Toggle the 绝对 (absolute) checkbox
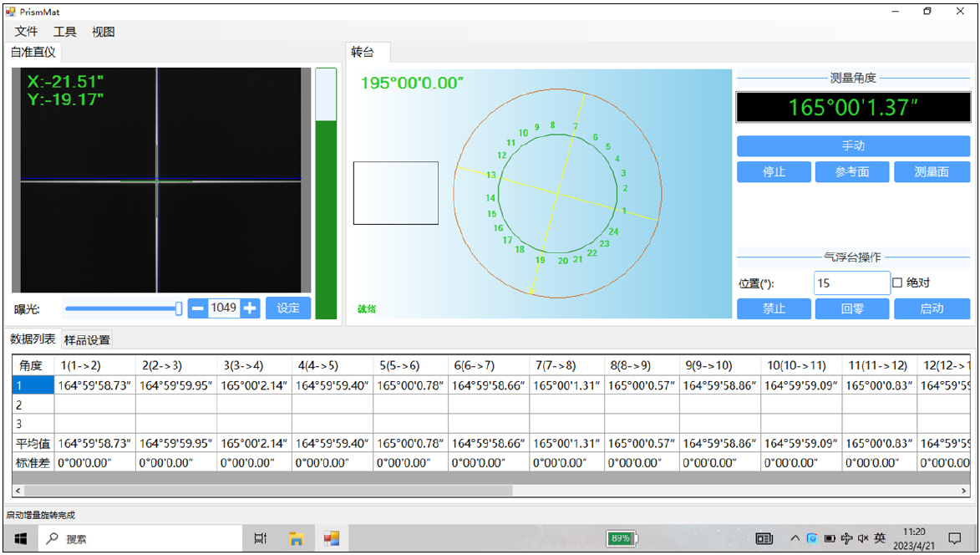This screenshot has height=555, width=980. [898, 283]
